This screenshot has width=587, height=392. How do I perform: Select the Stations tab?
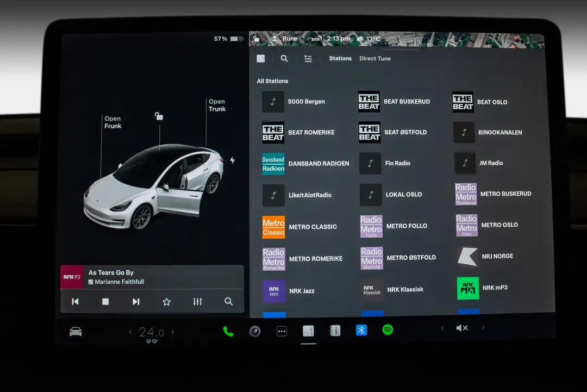340,58
